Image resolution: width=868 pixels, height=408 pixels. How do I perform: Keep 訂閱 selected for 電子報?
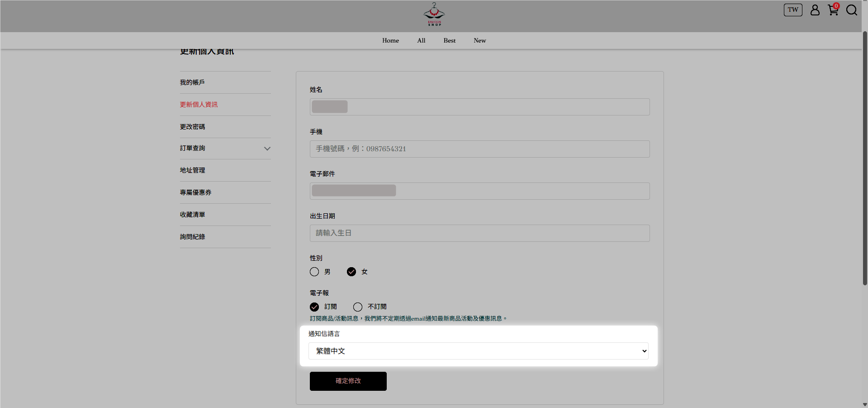314,307
